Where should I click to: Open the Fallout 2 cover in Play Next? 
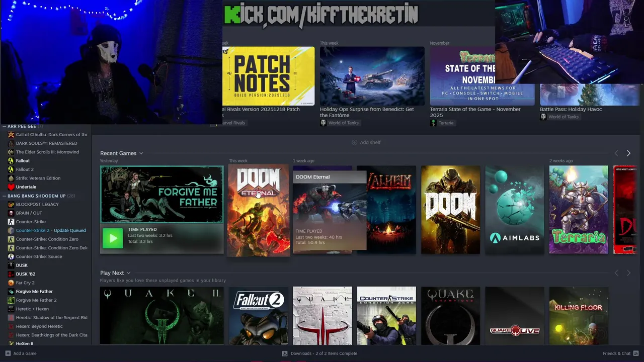[259, 316]
